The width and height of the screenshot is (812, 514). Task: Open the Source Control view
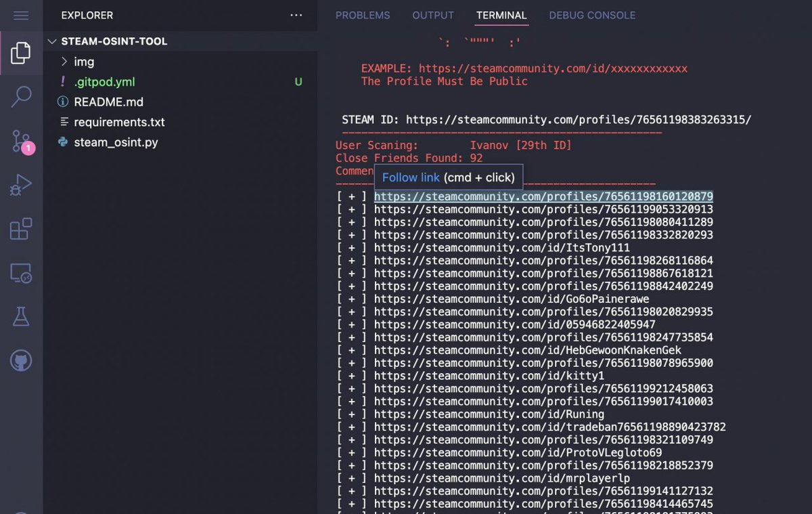pyautogui.click(x=21, y=141)
